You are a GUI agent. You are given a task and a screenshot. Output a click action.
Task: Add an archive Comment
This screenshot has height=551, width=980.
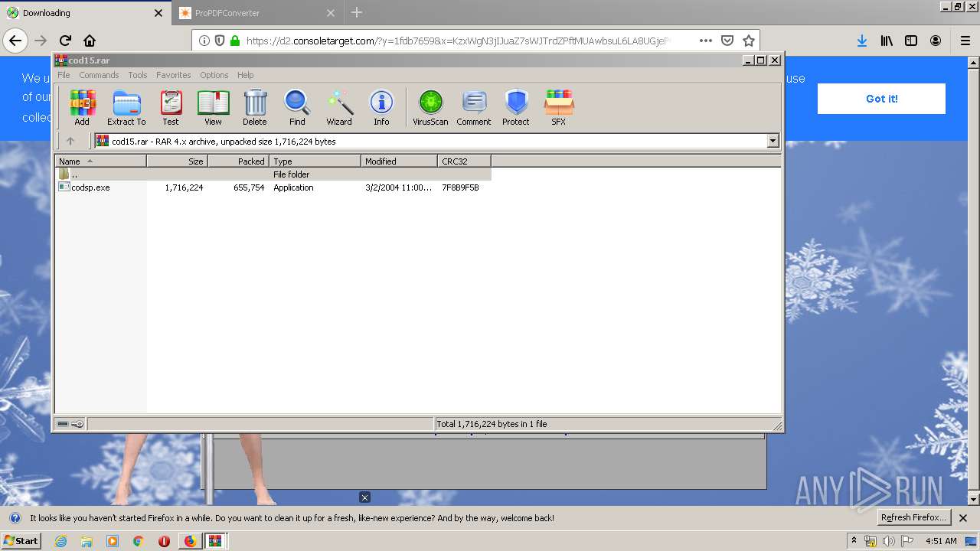click(474, 107)
